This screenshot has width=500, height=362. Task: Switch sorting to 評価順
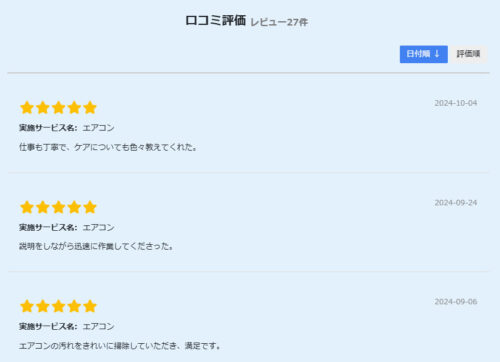468,54
